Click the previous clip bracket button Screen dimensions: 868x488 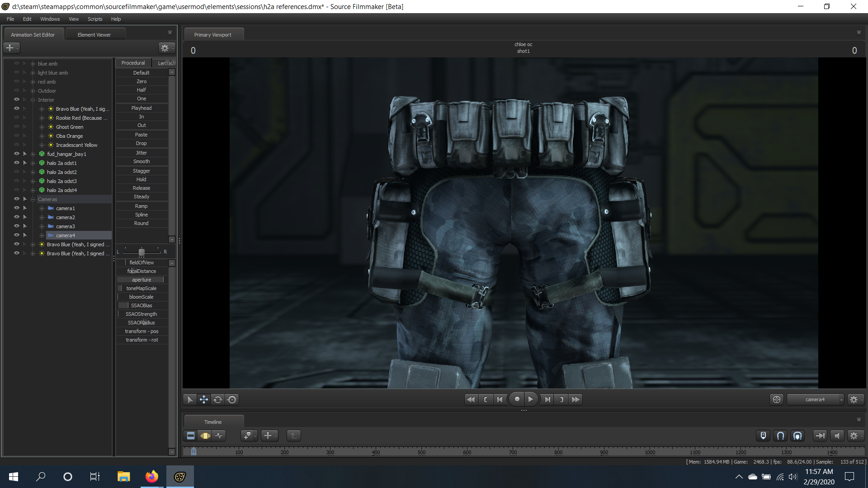coord(486,399)
